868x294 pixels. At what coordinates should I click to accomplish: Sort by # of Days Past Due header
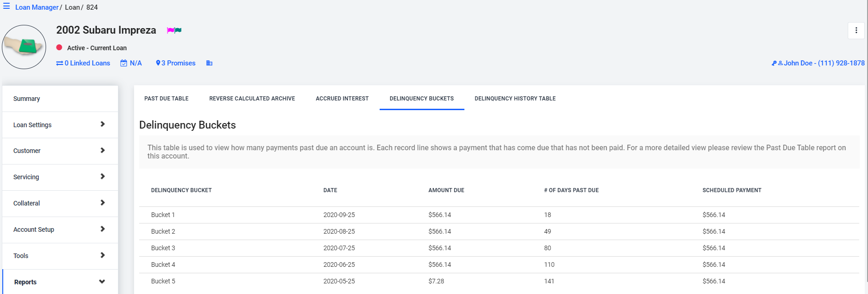click(571, 190)
